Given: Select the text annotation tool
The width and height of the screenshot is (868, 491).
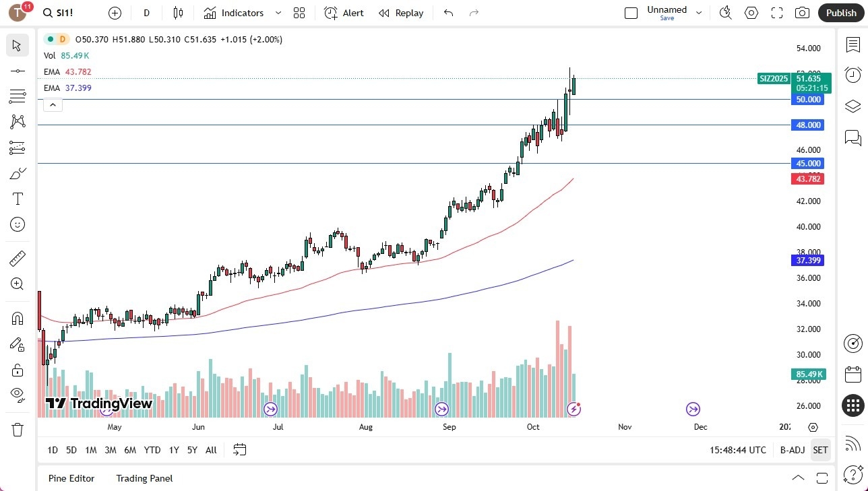Looking at the screenshot, I should (17, 198).
